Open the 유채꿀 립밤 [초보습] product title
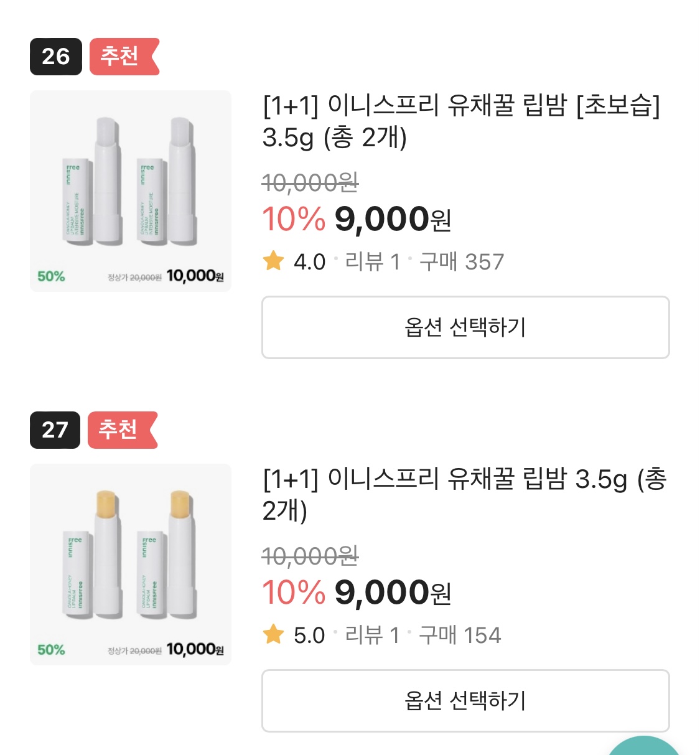Image resolution: width=700 pixels, height=755 pixels. tap(460, 121)
